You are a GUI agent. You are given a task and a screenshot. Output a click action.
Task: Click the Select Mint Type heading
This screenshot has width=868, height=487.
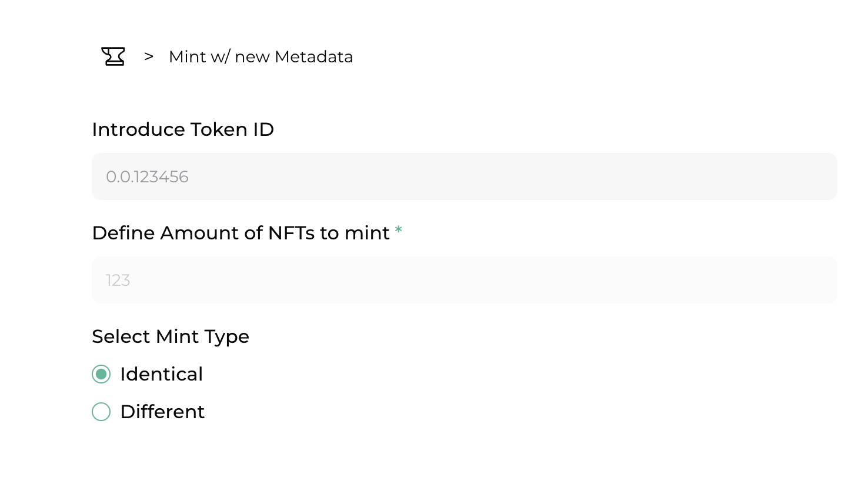coord(171,336)
